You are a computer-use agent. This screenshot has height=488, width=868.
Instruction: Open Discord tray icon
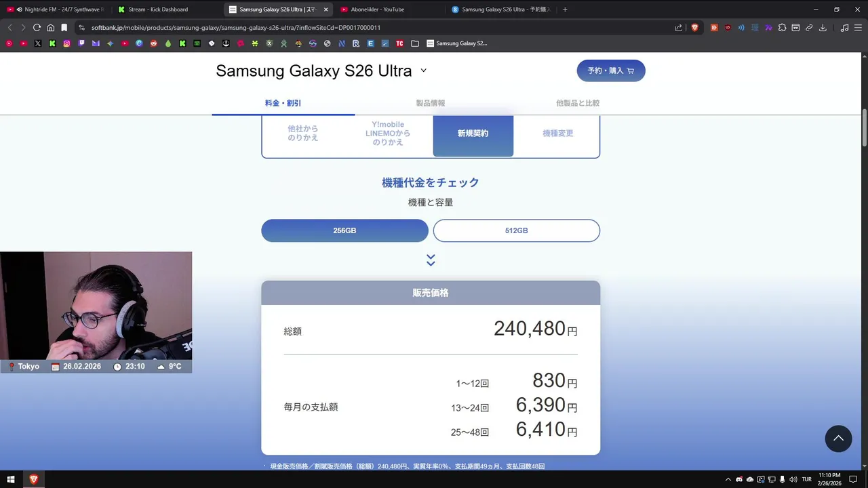(739, 479)
